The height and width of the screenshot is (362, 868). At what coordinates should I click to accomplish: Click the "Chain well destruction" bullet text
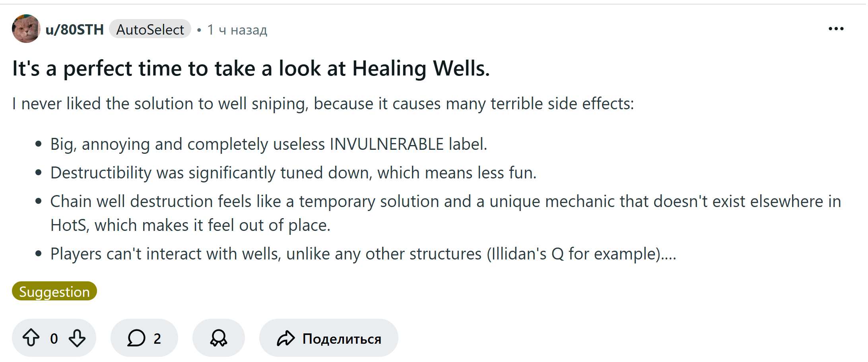point(445,201)
